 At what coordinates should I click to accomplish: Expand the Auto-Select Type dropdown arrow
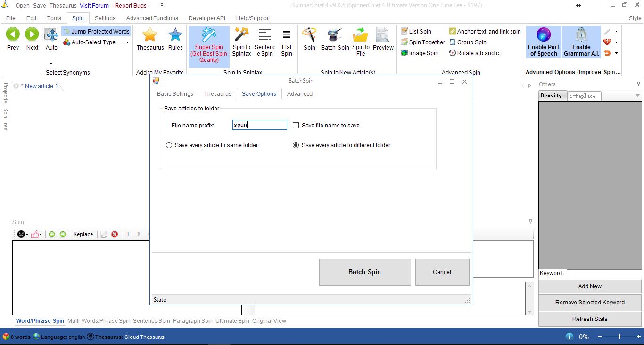click(127, 42)
